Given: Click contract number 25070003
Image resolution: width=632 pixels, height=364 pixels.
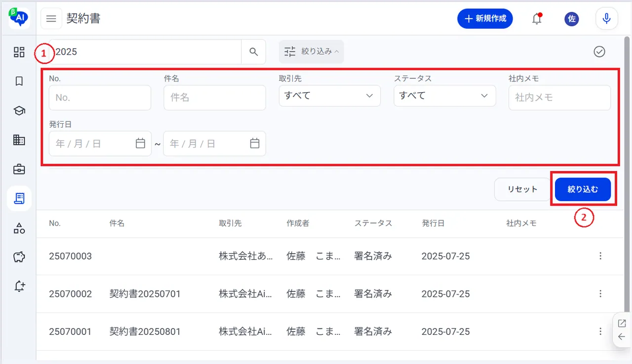Looking at the screenshot, I should click(70, 256).
